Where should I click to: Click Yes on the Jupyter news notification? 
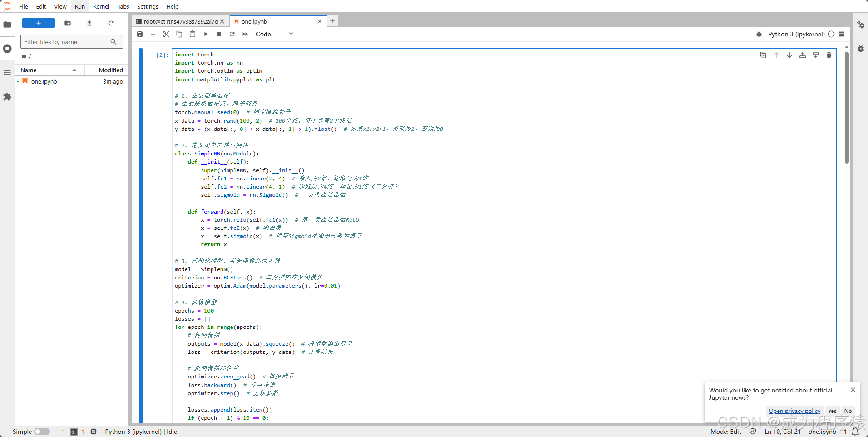832,411
